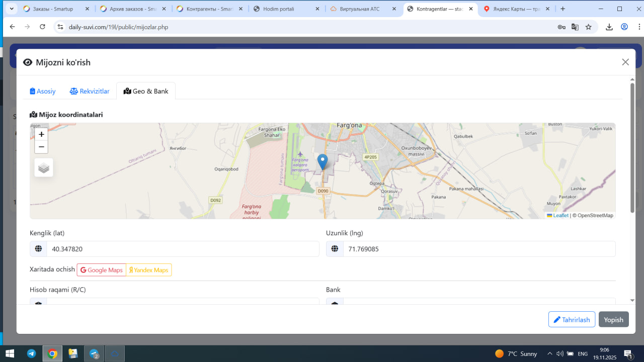Screen dimensions: 644x362
Task: Zoom out on the map
Action: [x=41, y=147]
